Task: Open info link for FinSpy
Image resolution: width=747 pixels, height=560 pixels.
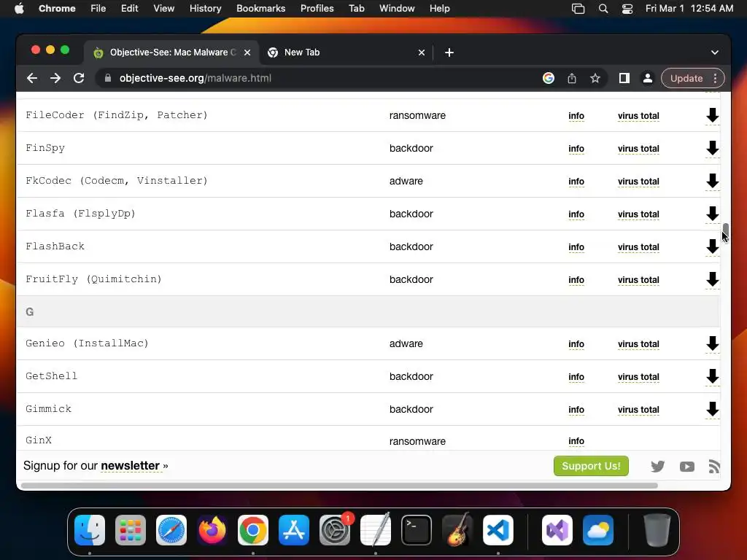Action: 576,149
